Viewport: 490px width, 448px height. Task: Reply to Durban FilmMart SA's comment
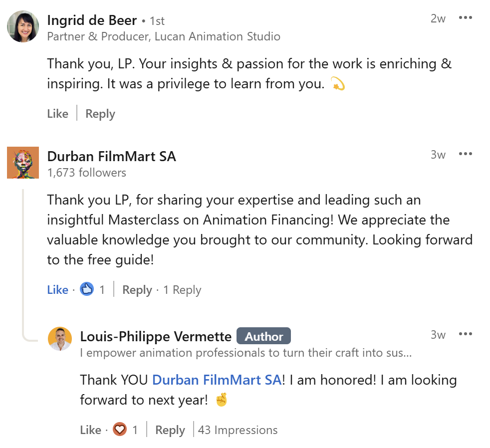click(137, 290)
